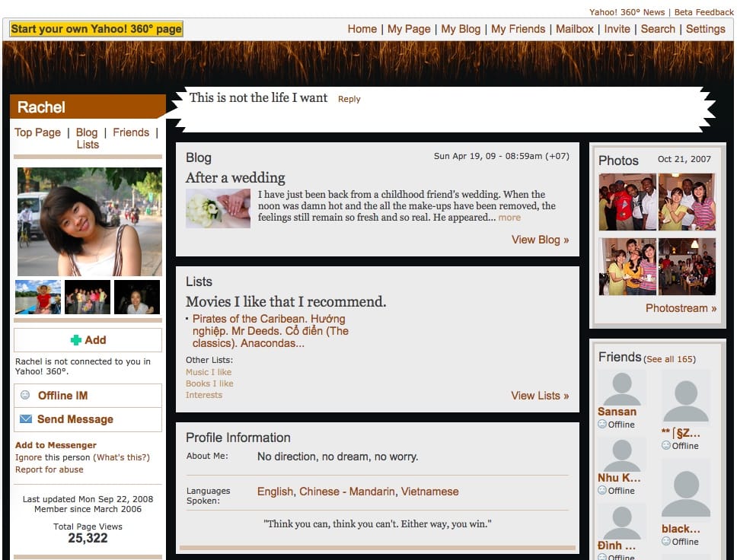Switch to Friends tab under Rachel
737x560 pixels.
pyautogui.click(x=131, y=132)
